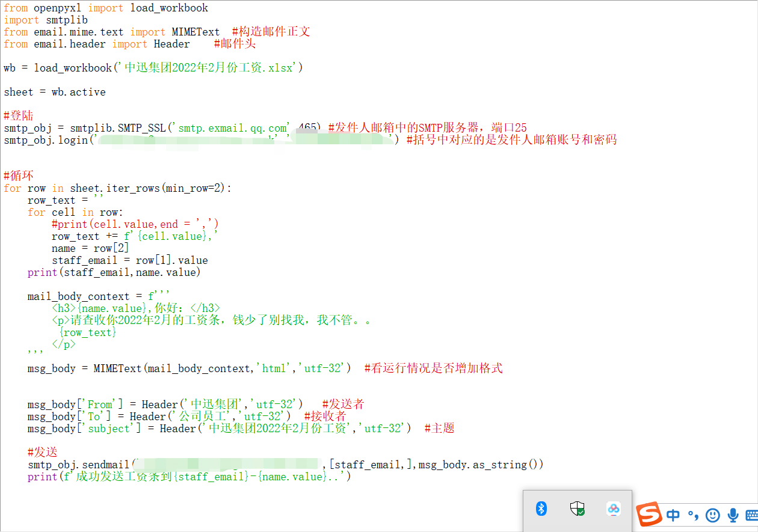
Task: Open the Sogou emoji smiley panel
Action: (712, 515)
